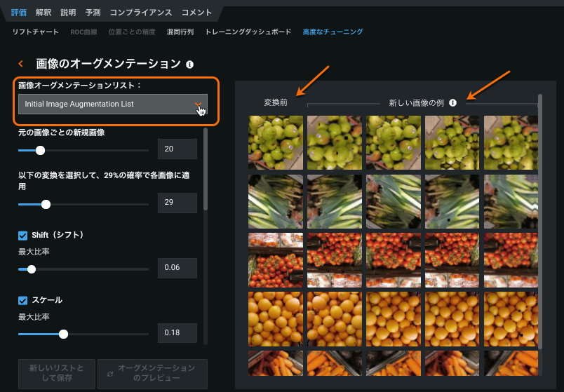Click the probability field showing 29

point(177,203)
